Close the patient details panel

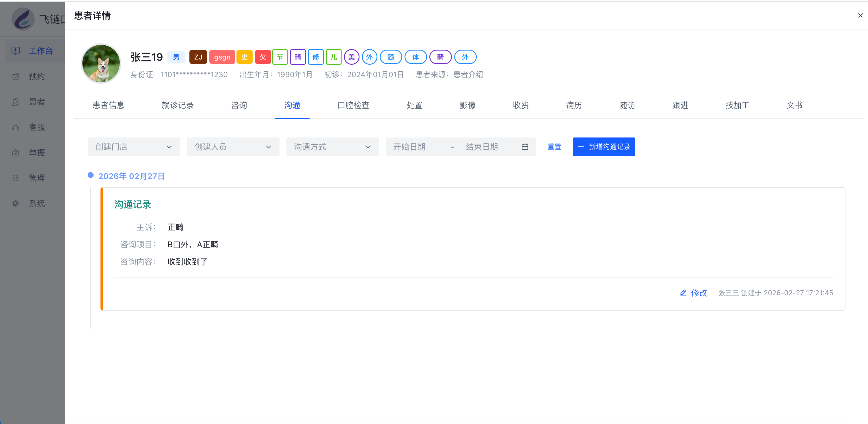coord(860,15)
